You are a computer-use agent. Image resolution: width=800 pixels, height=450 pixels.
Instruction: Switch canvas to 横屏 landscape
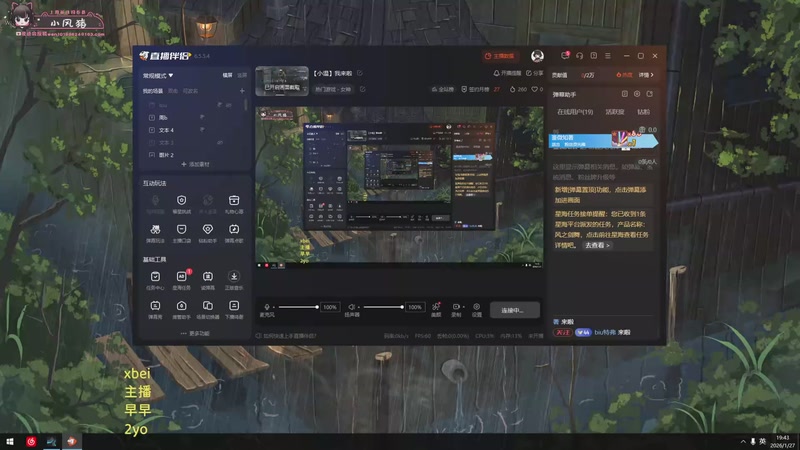[x=228, y=75]
